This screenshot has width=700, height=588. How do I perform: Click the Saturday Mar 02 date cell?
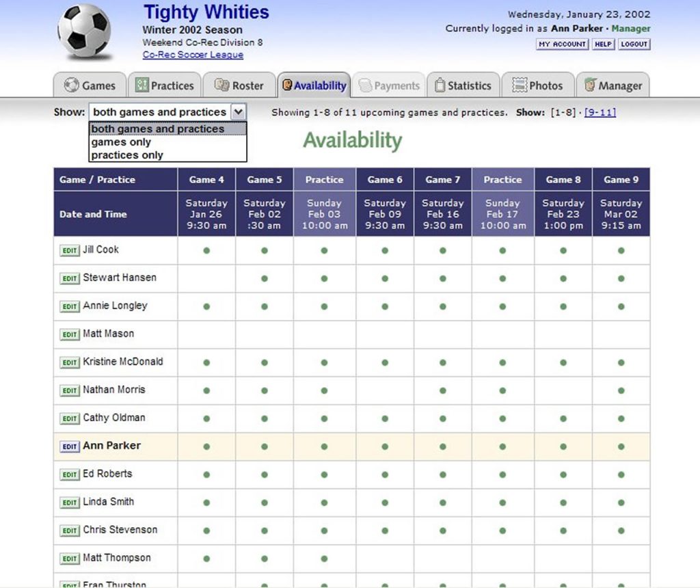(621, 214)
